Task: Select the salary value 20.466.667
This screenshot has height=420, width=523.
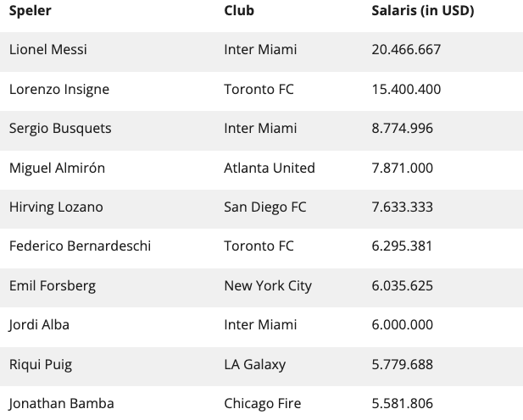Action: [406, 50]
